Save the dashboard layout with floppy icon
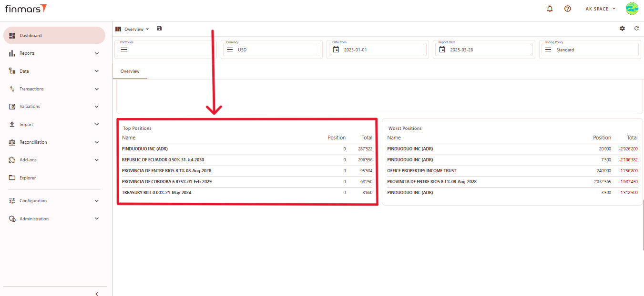The height and width of the screenshot is (296, 644). pos(159,29)
